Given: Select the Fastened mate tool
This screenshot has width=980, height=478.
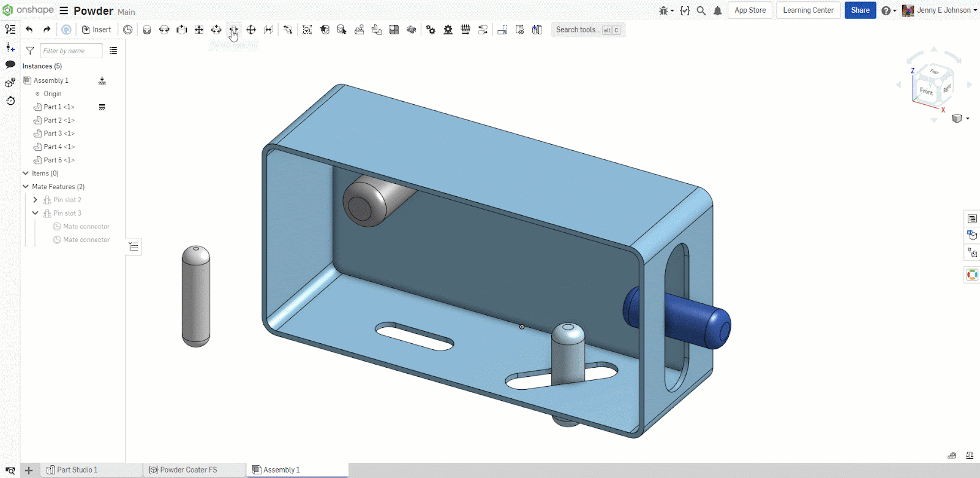Looking at the screenshot, I should (x=147, y=29).
